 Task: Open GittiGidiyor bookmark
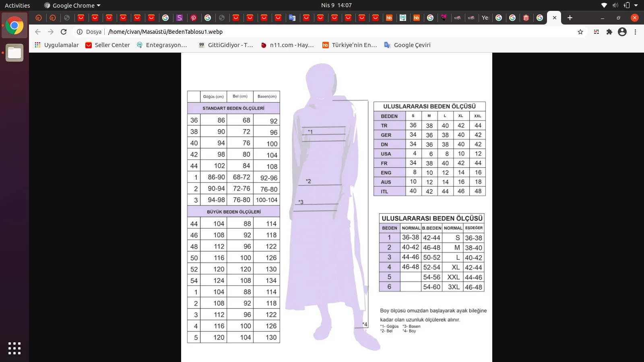(226, 45)
